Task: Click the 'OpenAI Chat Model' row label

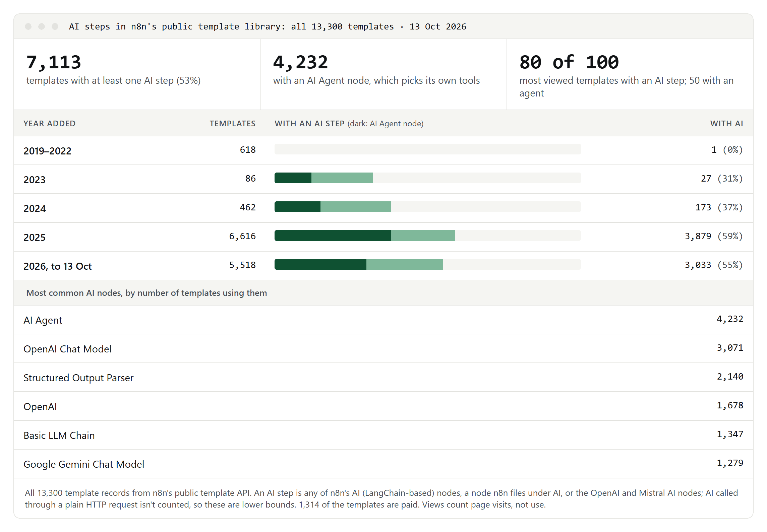Action: point(67,349)
